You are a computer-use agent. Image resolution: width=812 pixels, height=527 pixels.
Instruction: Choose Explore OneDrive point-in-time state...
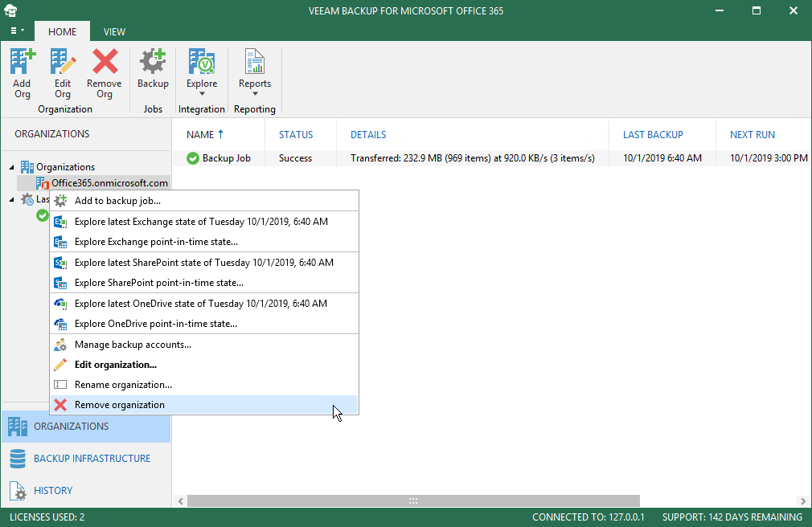click(x=204, y=324)
